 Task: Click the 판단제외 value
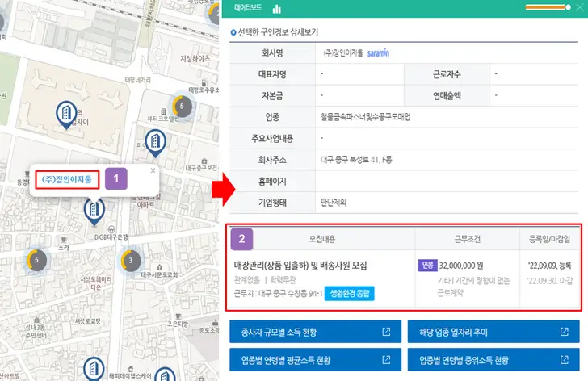(x=334, y=203)
